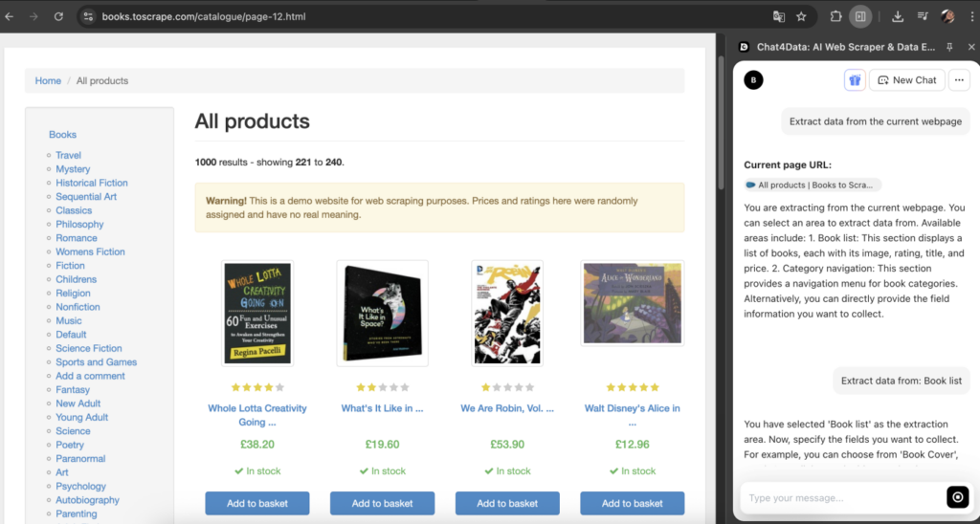The image size is (980, 524).
Task: Go to the Home breadcrumb link
Action: (x=48, y=80)
